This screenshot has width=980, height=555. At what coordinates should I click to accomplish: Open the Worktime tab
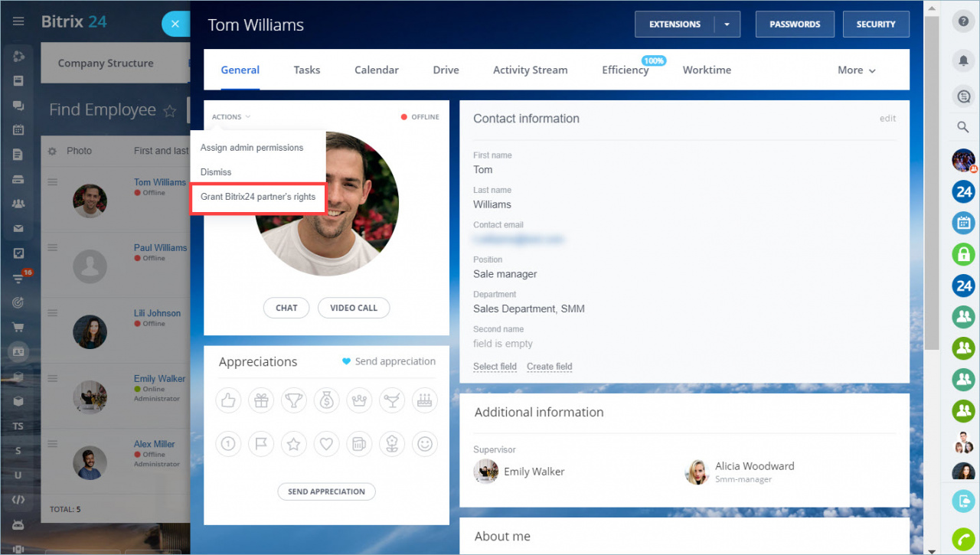click(x=707, y=70)
